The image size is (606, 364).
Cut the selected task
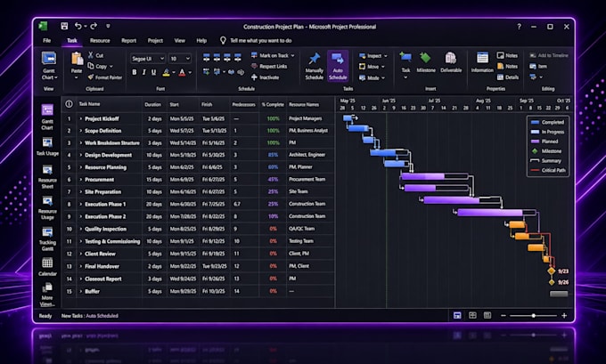95,55
